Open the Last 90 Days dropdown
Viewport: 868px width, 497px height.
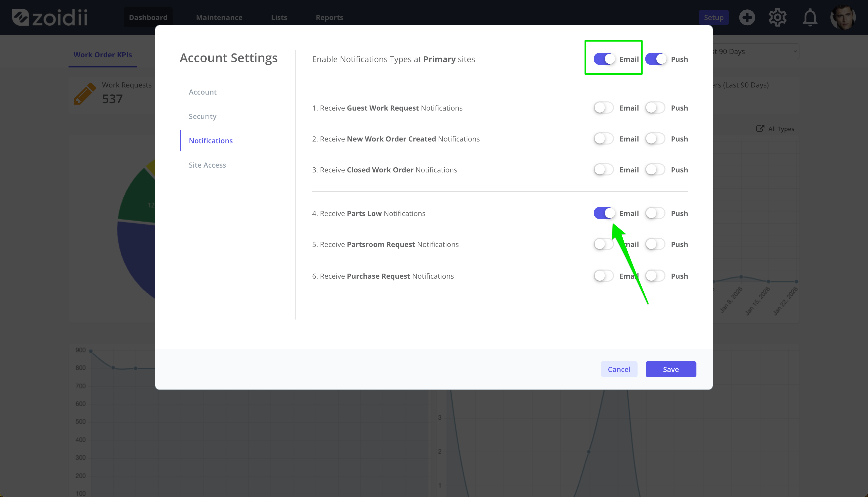coord(756,51)
